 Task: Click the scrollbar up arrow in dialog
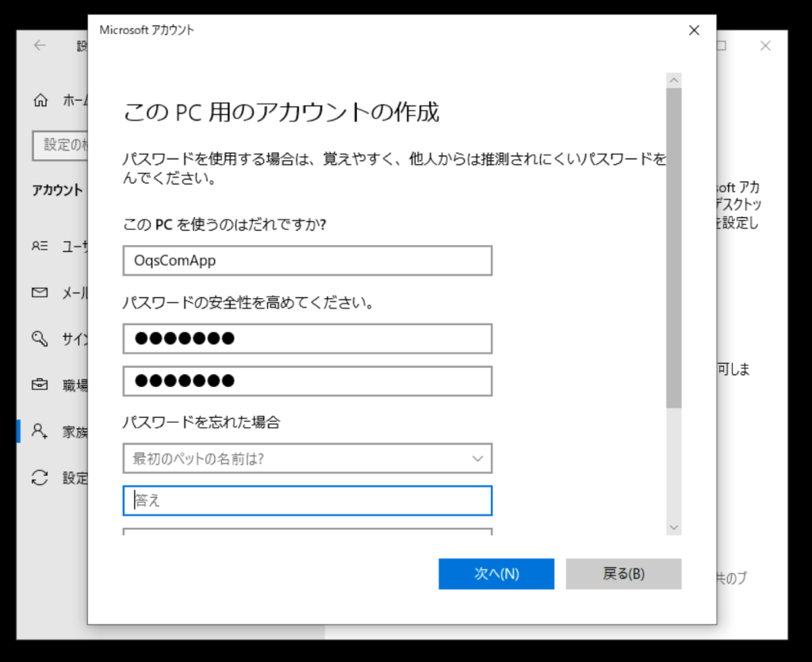(x=674, y=80)
